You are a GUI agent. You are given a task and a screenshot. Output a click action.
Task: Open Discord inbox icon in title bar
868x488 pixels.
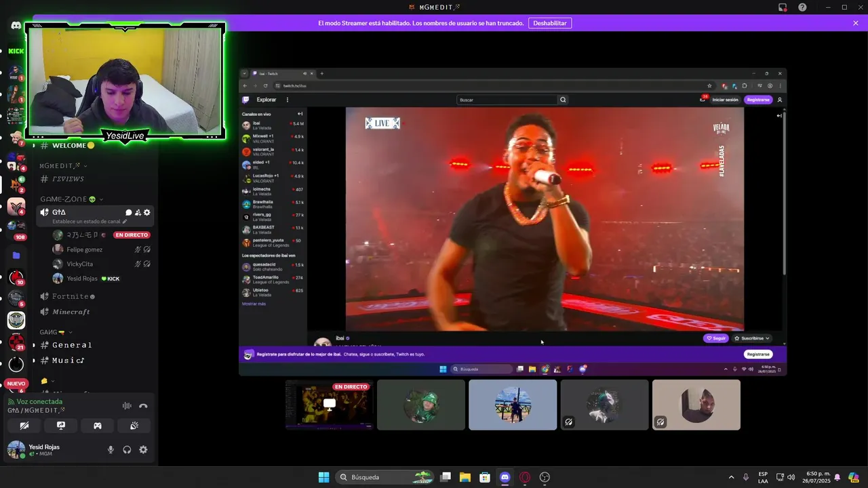click(783, 7)
